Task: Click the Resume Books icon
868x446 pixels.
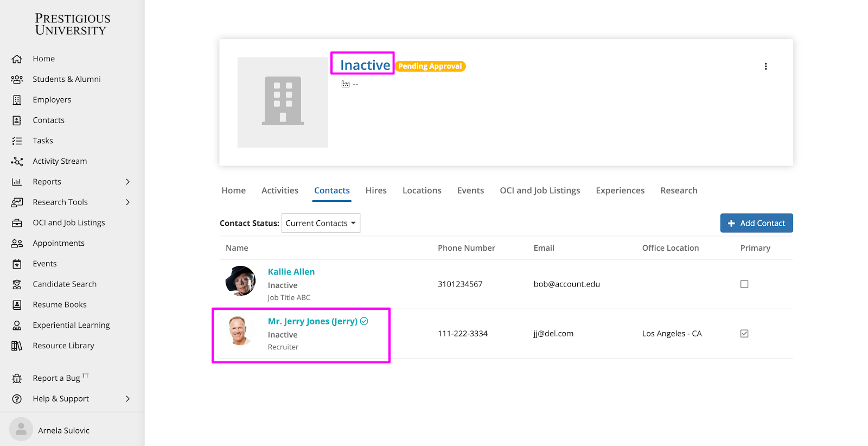Action: 17,305
